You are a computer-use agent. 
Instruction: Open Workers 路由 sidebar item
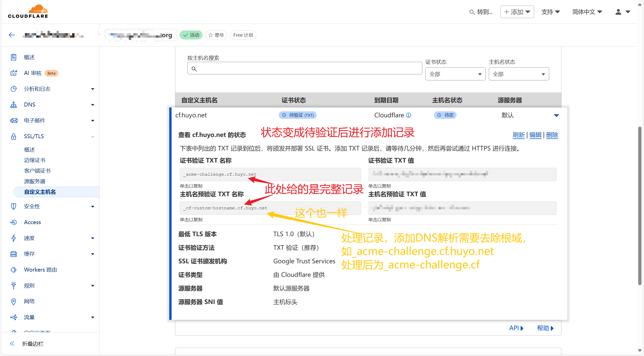(41, 270)
